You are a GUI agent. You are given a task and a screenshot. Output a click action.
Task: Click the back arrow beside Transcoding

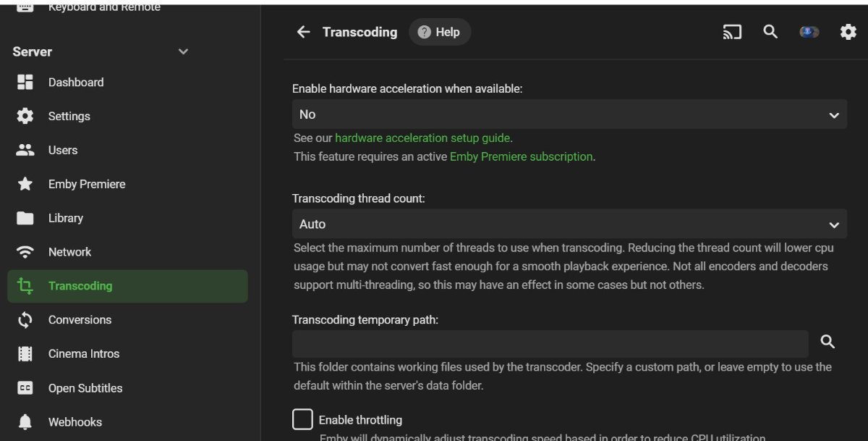304,32
